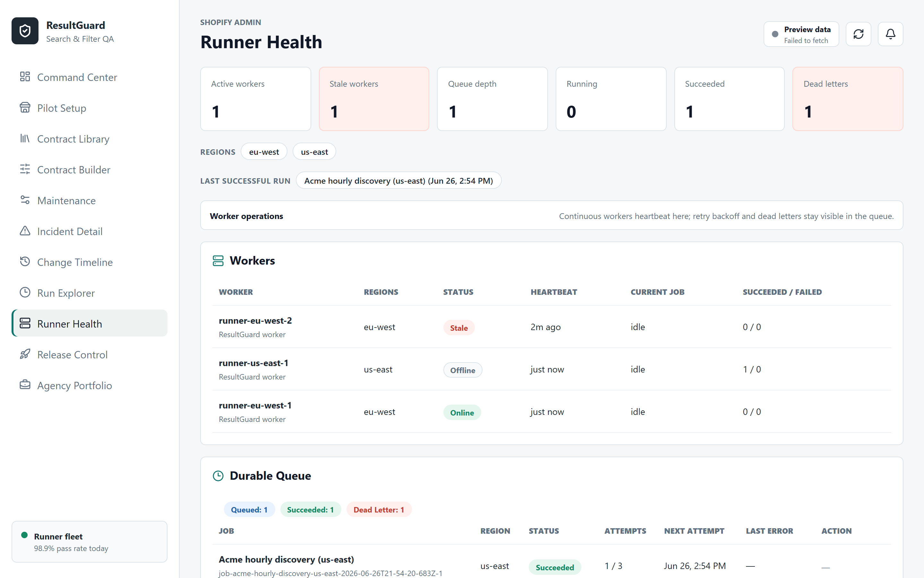Image resolution: width=924 pixels, height=578 pixels.
Task: Click the NEXT ATTEMPT column header
Action: [x=694, y=531]
